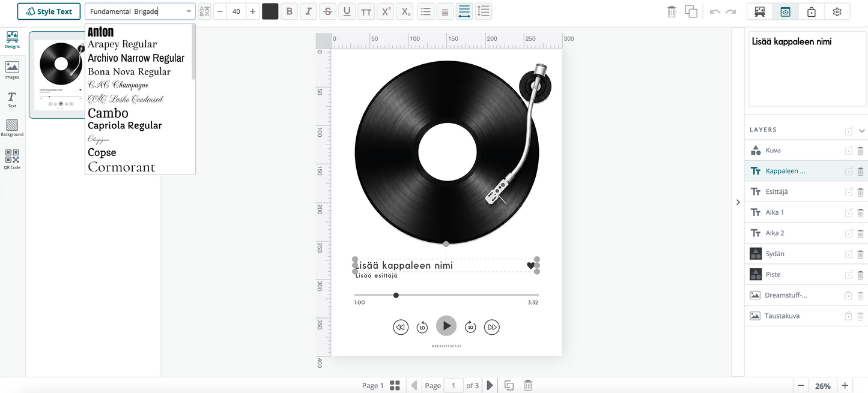
Task: Toggle all caps TT formatting
Action: [366, 11]
